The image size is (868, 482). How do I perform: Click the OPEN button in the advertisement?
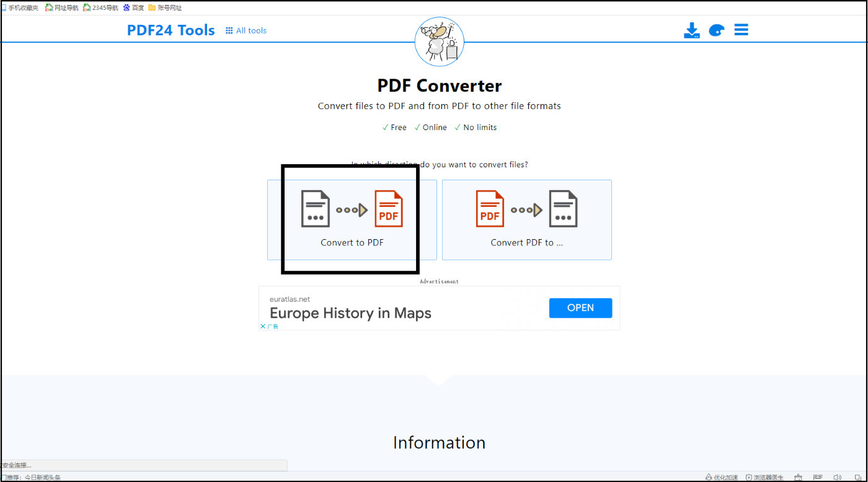[580, 308]
